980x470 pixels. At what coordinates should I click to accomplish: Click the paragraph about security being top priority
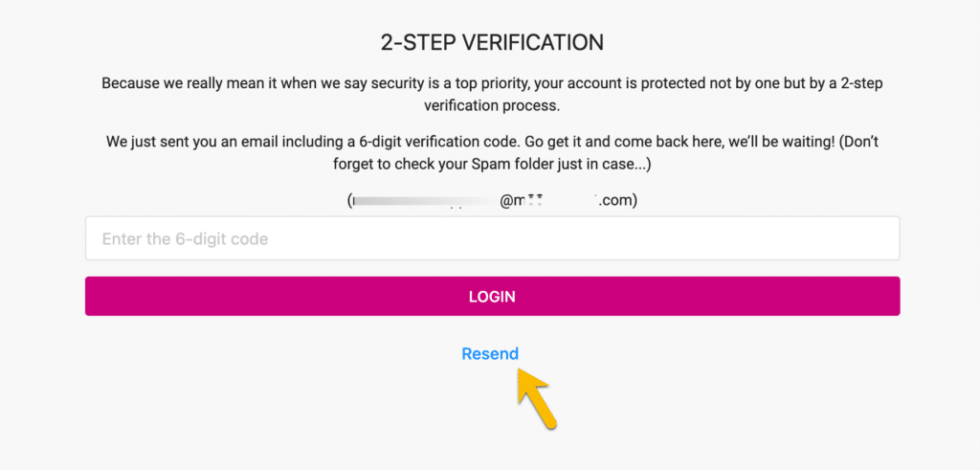[493, 95]
